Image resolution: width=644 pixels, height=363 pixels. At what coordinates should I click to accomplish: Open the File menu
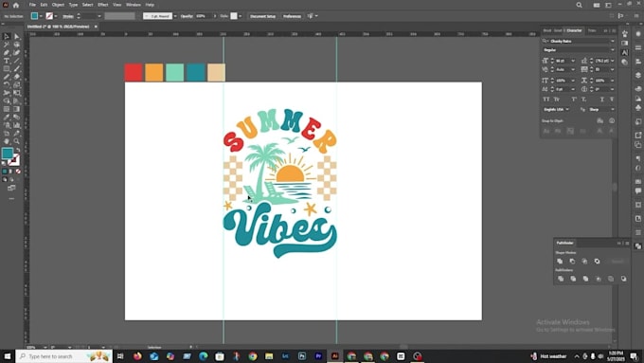[32, 5]
